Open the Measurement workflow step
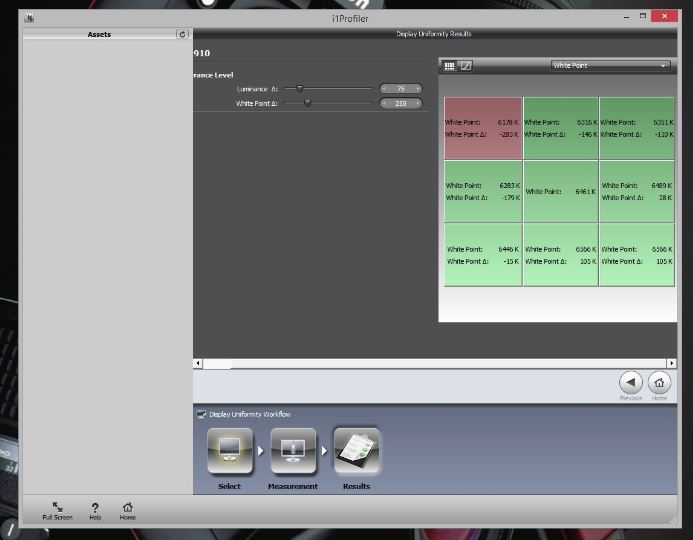Image resolution: width=693 pixels, height=540 pixels. [293, 451]
